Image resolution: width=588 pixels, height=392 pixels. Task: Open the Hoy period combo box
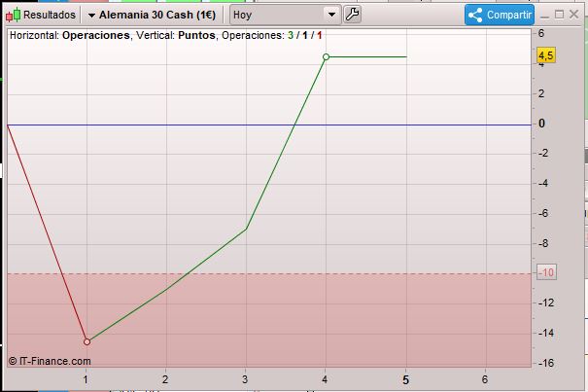(x=285, y=15)
